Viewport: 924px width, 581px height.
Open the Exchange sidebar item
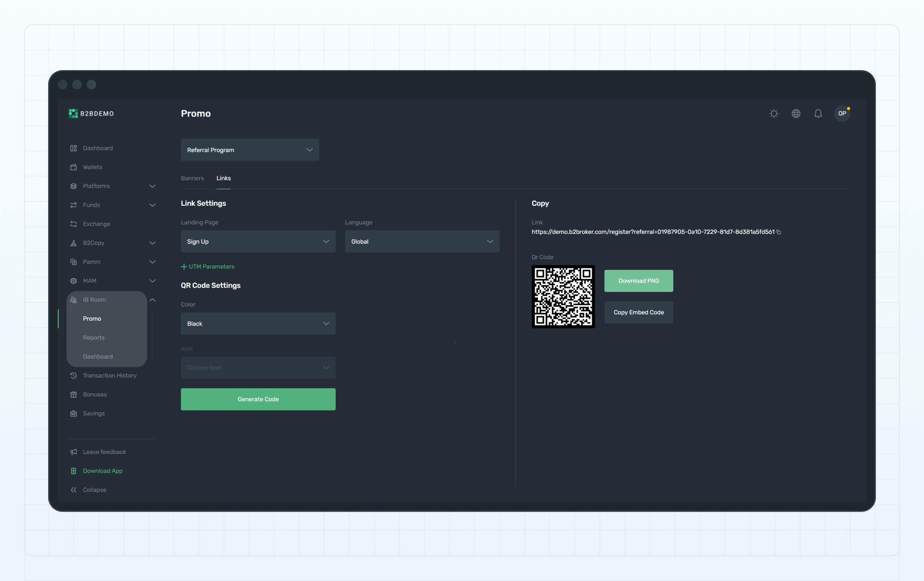pyautogui.click(x=96, y=224)
